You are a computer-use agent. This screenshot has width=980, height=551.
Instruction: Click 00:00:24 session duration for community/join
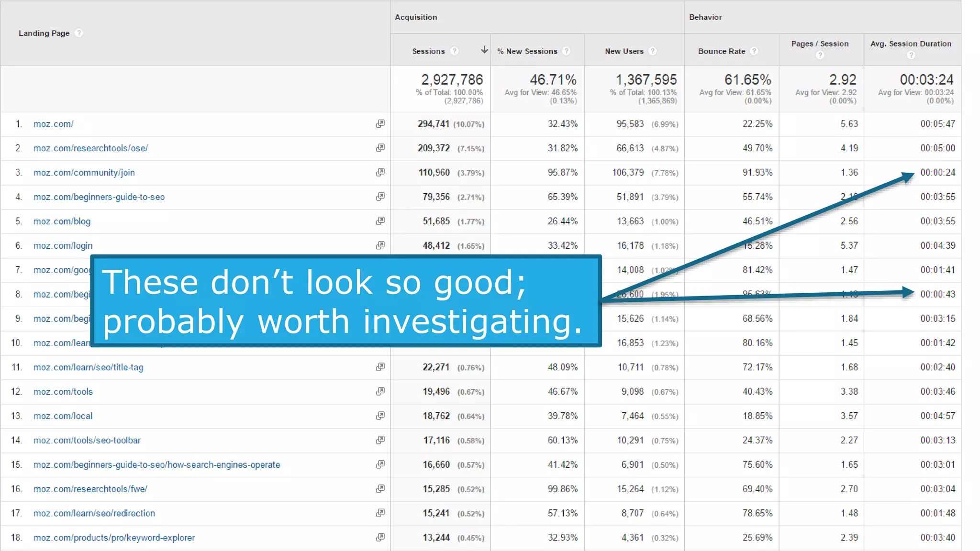pos(937,173)
